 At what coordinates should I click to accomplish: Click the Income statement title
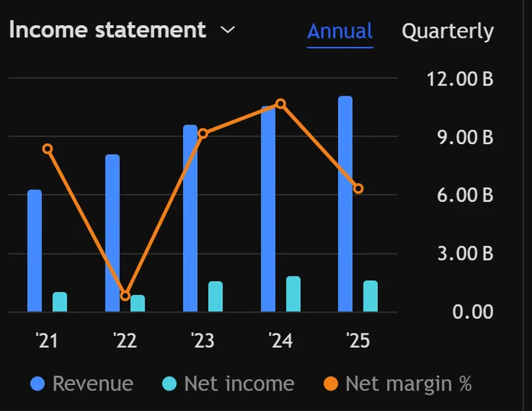coord(107,30)
